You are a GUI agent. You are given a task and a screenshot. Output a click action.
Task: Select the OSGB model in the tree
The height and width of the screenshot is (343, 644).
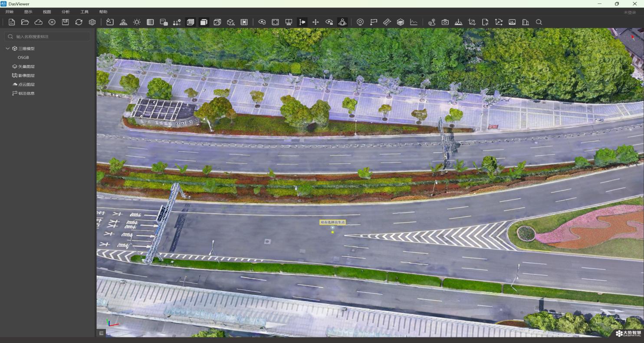click(x=23, y=58)
